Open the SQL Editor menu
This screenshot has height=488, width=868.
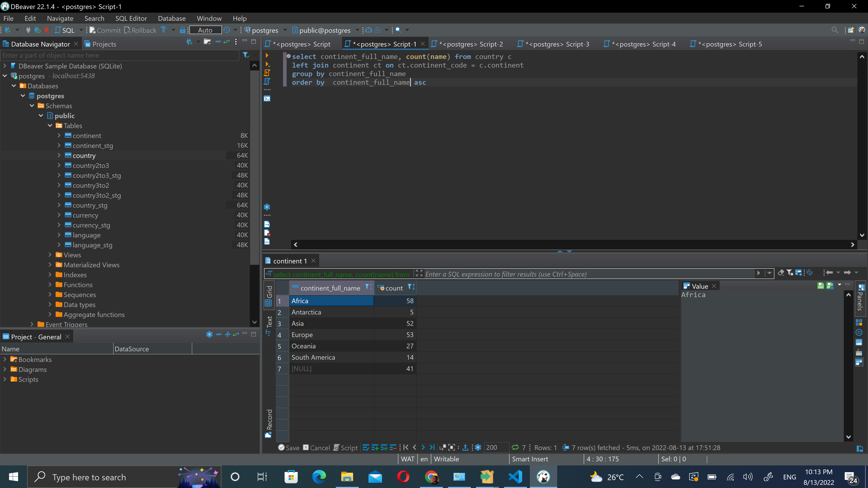tap(131, 19)
